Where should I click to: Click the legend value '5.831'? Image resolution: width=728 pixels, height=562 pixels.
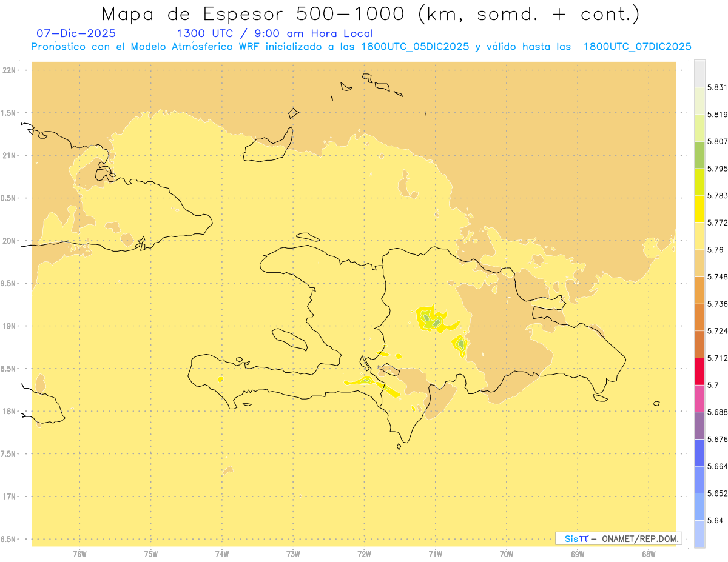tap(718, 87)
